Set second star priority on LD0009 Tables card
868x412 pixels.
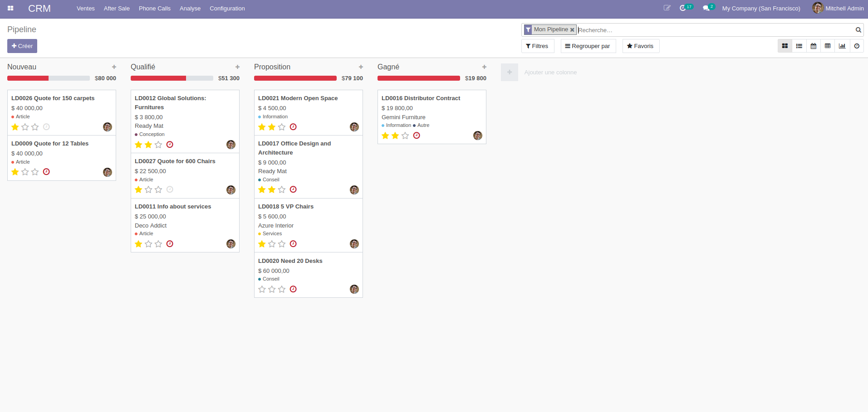pyautogui.click(x=25, y=172)
